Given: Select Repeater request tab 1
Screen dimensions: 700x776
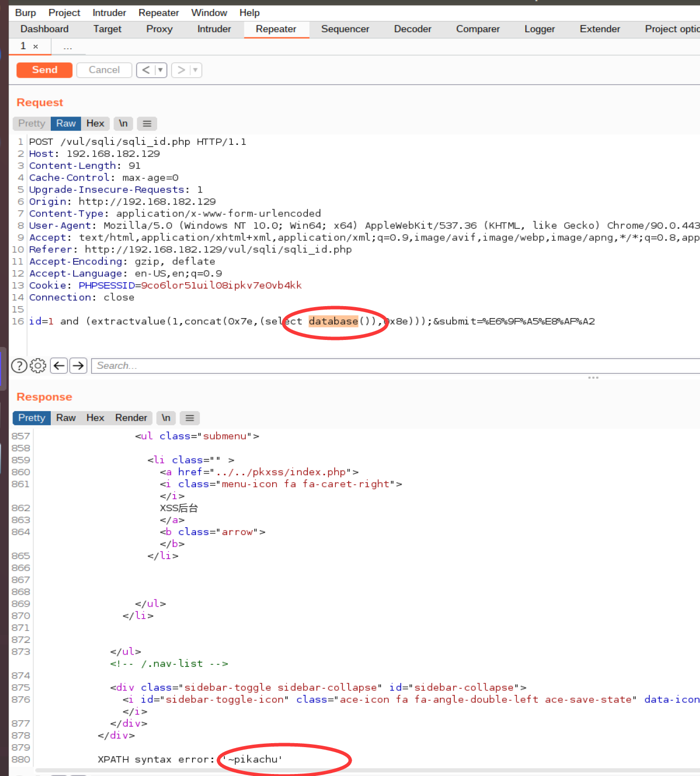Looking at the screenshot, I should pos(23,46).
